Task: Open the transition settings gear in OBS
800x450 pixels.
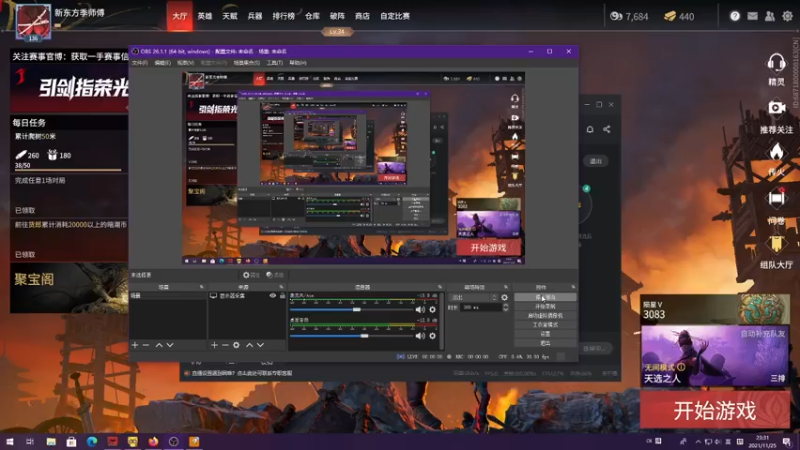Action: pyautogui.click(x=505, y=297)
